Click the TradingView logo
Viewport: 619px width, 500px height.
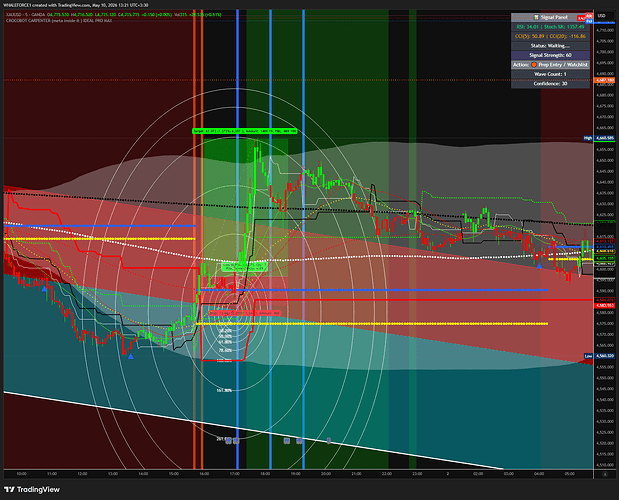(x=32, y=489)
